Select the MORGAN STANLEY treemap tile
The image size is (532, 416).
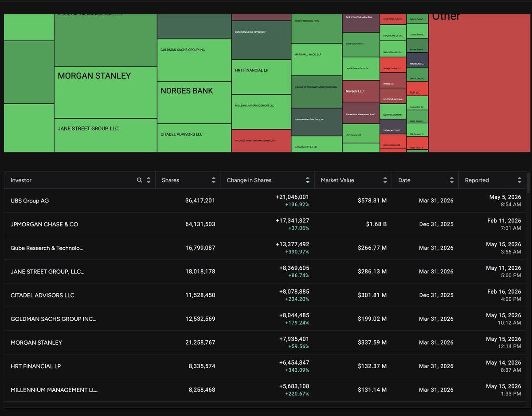106,92
